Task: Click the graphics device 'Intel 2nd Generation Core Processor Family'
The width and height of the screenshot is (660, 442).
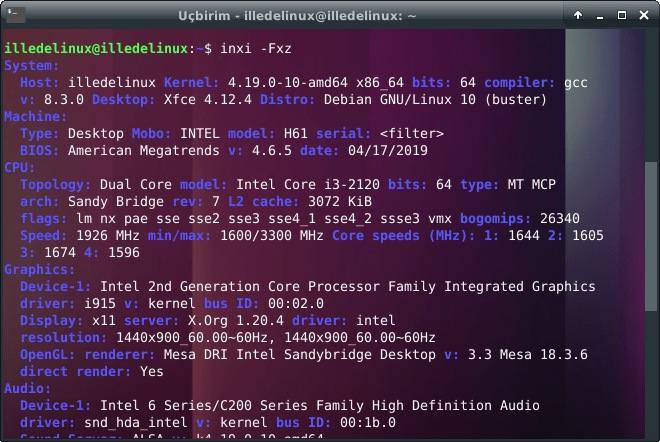Action: click(x=268, y=287)
